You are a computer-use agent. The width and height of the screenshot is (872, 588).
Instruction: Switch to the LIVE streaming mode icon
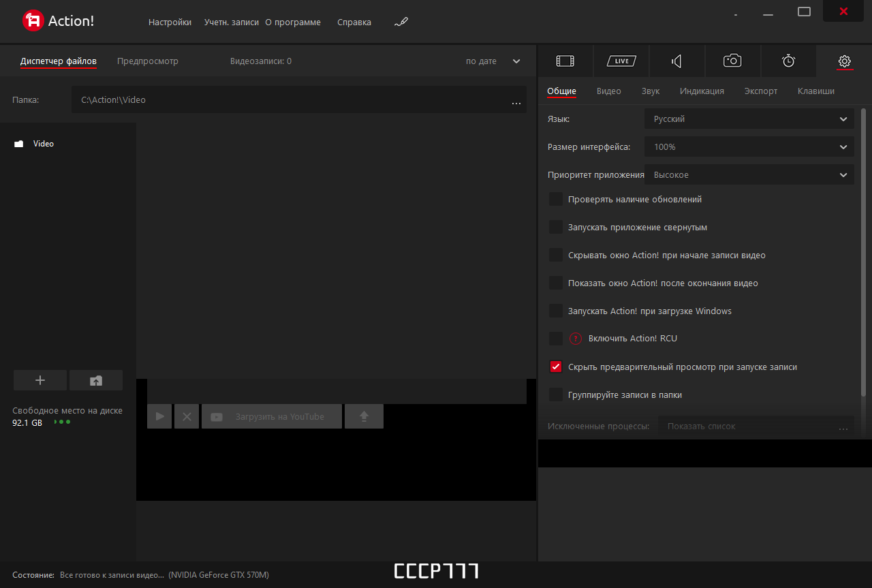621,61
